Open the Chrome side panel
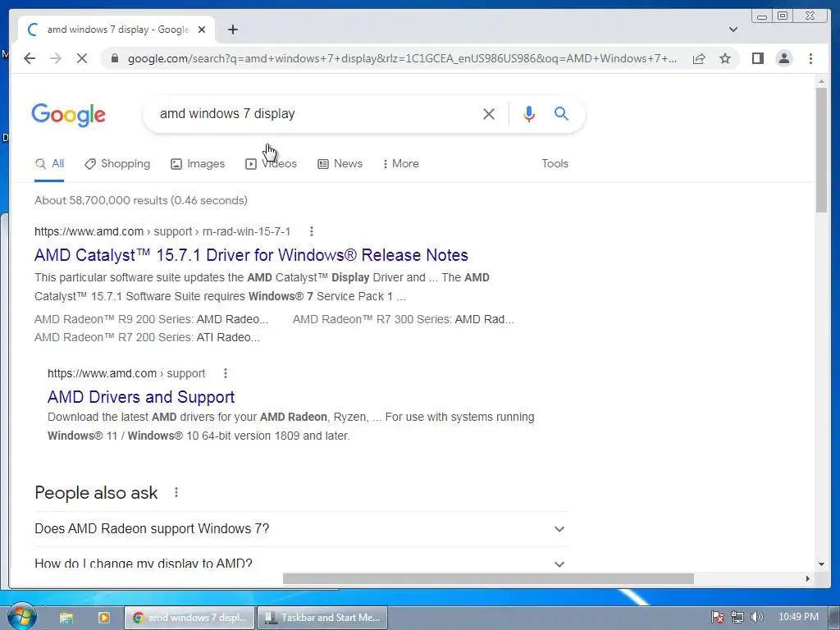 point(757,58)
